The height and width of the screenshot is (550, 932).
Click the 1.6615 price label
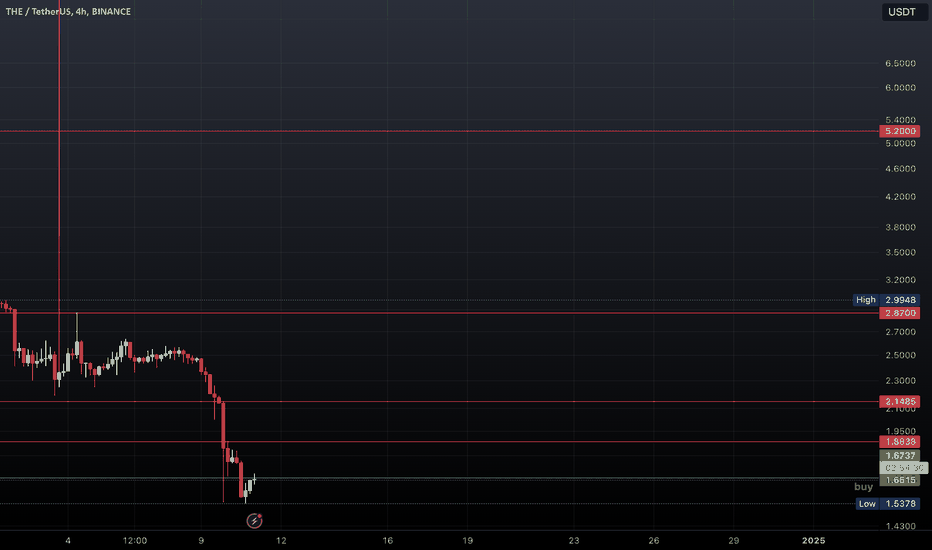tap(899, 480)
